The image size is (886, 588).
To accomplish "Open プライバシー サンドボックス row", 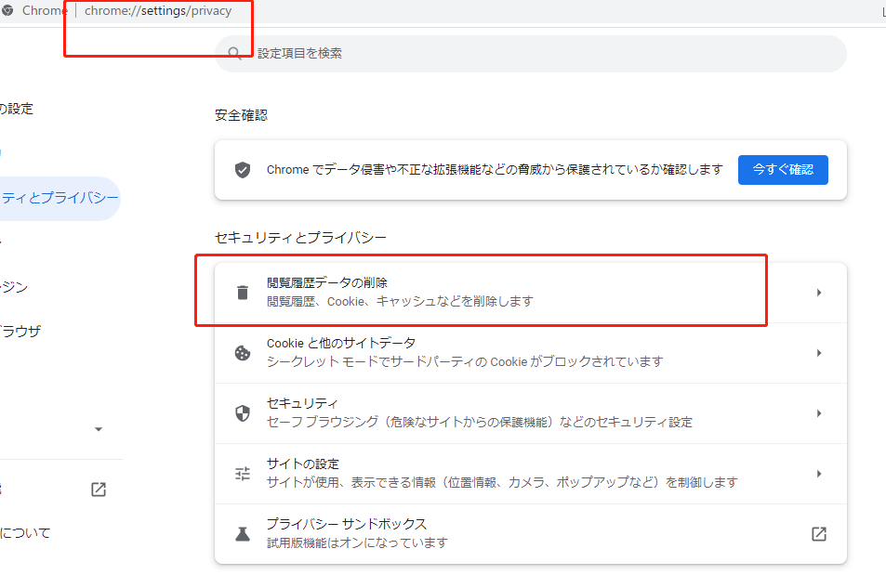I will pyautogui.click(x=530, y=534).
